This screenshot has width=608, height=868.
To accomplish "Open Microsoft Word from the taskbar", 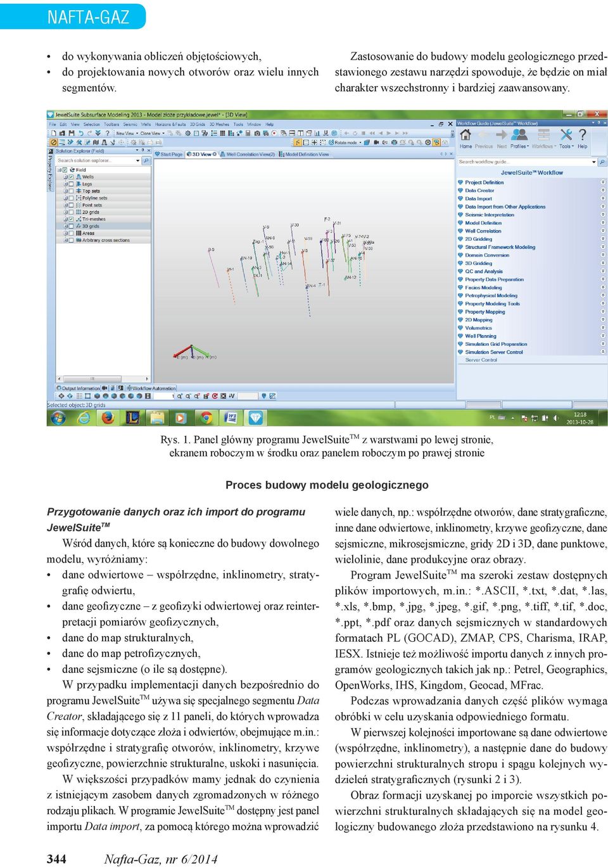I will (231, 418).
